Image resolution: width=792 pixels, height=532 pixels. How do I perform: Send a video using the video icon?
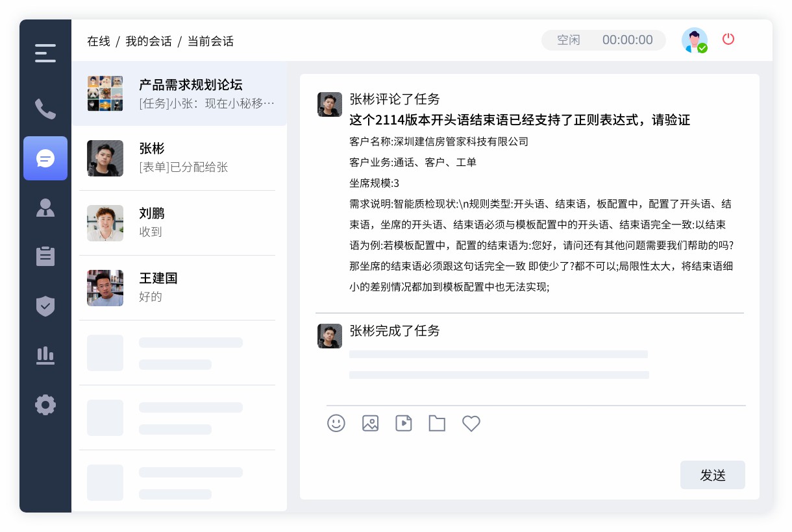[404, 423]
